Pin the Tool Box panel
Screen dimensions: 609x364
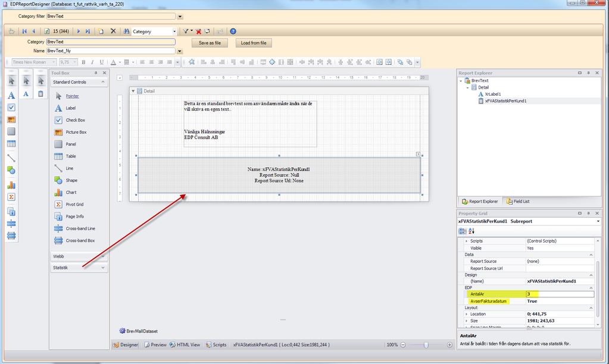pos(96,73)
